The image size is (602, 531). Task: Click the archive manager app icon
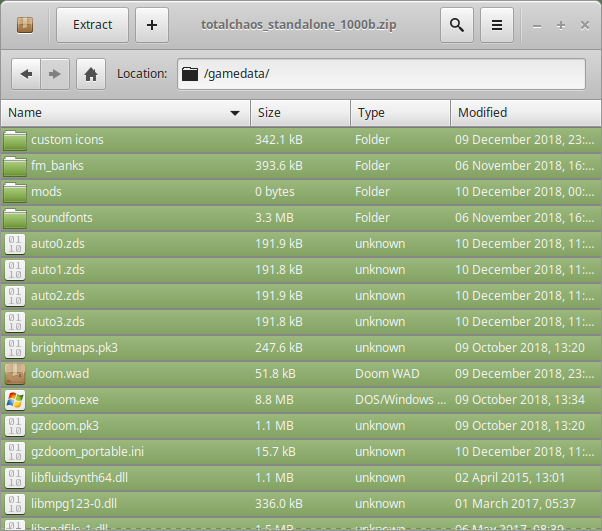click(x=25, y=25)
